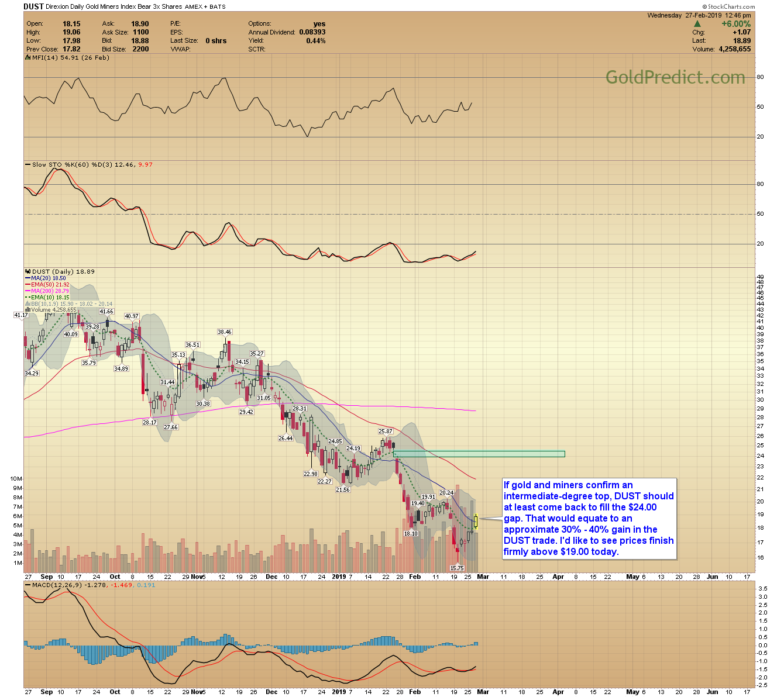Click the Bollinger Bands icon in legend

tap(28, 303)
